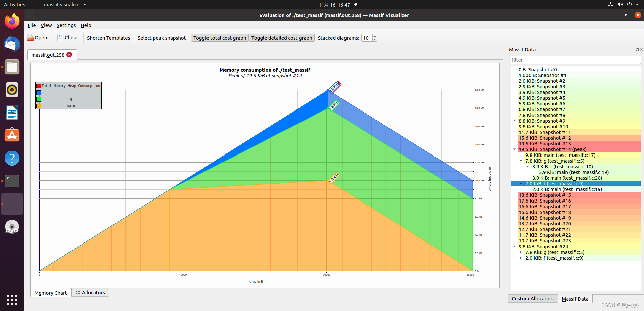Open power menu tray icon
644x311 pixels.
[x=629, y=4]
